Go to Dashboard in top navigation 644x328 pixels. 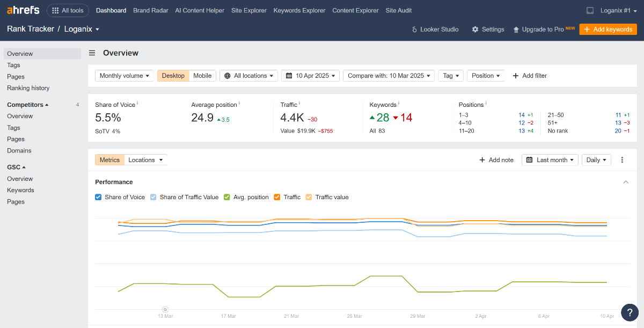tap(111, 10)
